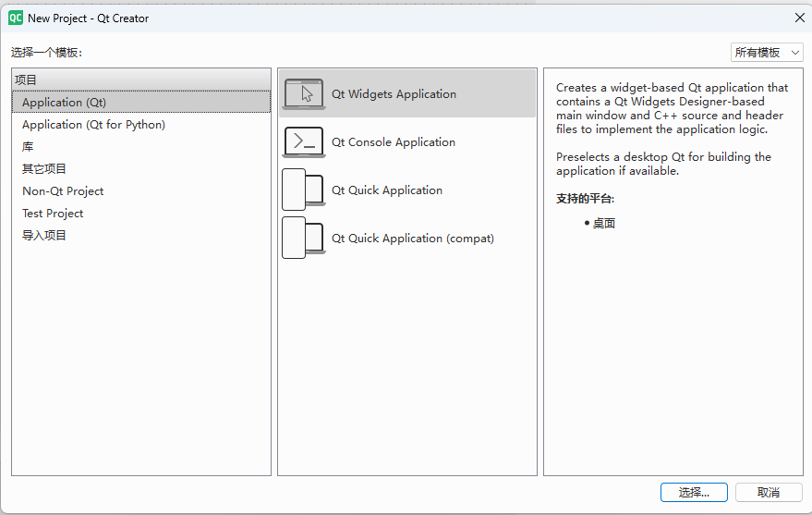Viewport: 812px width, 515px height.
Task: Click the 桌面 supported platform entry
Action: [604, 224]
